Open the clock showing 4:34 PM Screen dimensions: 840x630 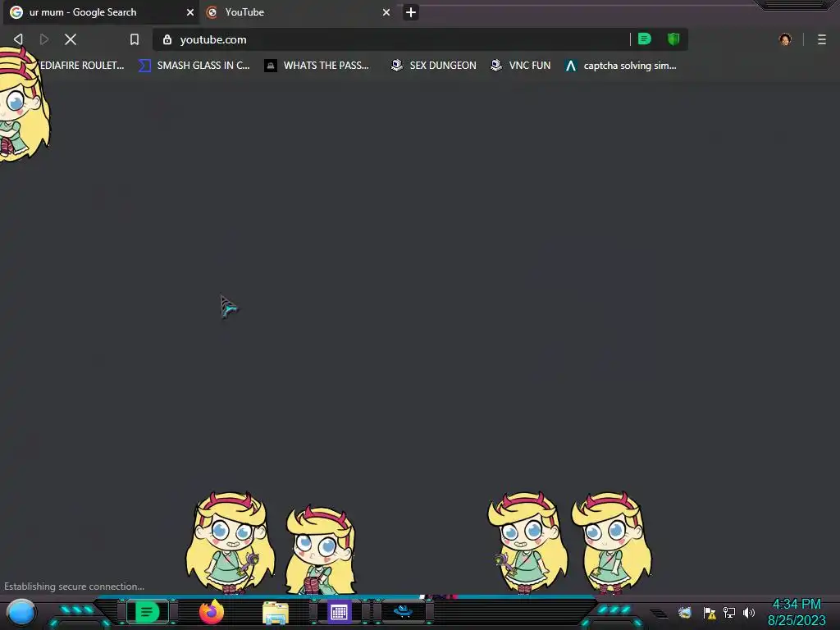point(797,612)
